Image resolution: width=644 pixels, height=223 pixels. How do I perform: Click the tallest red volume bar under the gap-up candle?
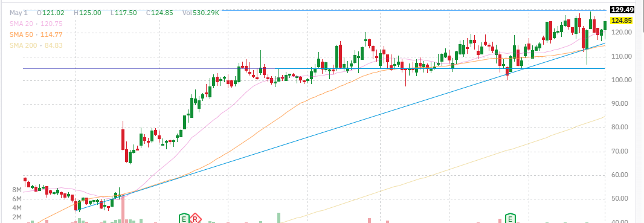pos(123,209)
